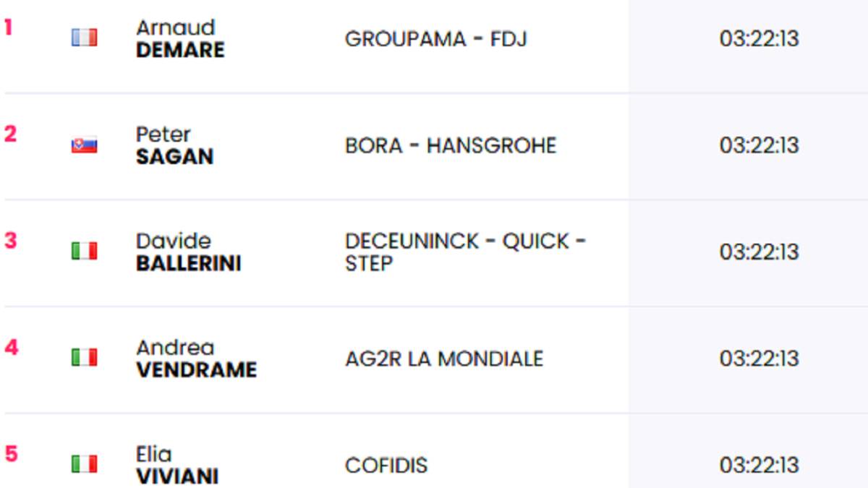Click the COFIDIS team name
This screenshot has height=488, width=868.
(x=386, y=465)
